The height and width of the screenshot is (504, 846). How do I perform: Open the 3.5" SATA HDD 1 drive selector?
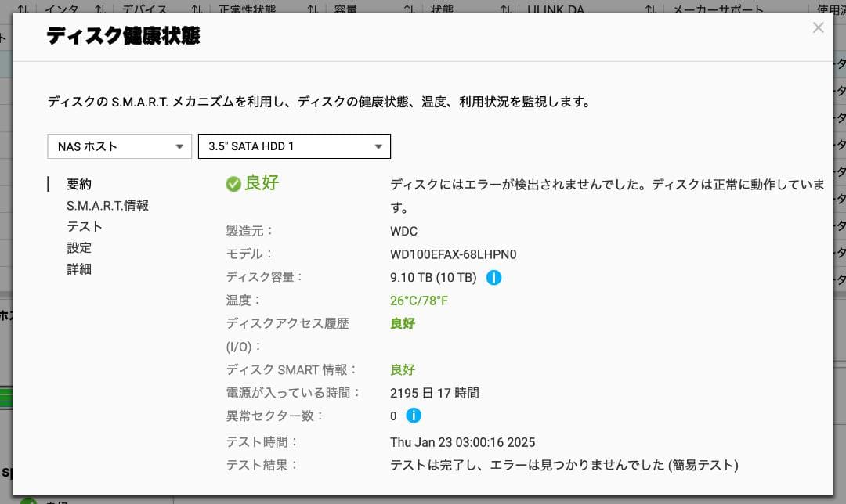(294, 146)
